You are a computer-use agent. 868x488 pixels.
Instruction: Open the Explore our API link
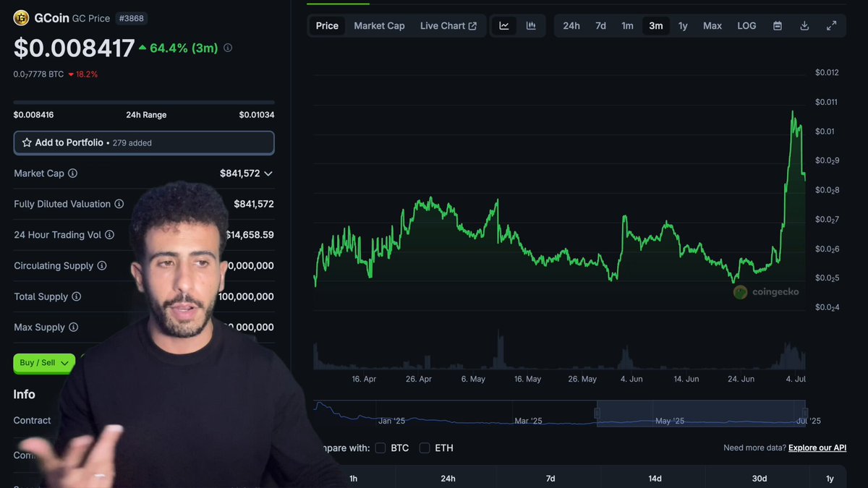[x=817, y=448]
